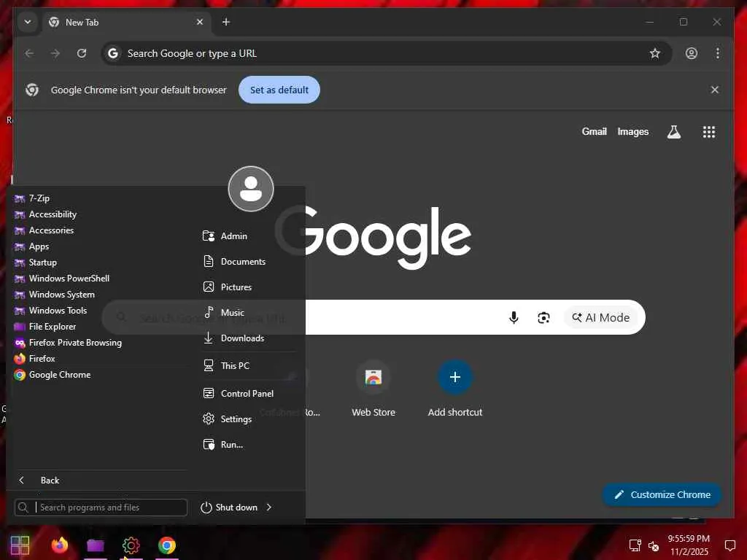Viewport: 747px width, 560px height.
Task: Open Control Panel from Start menu
Action: 249,393
